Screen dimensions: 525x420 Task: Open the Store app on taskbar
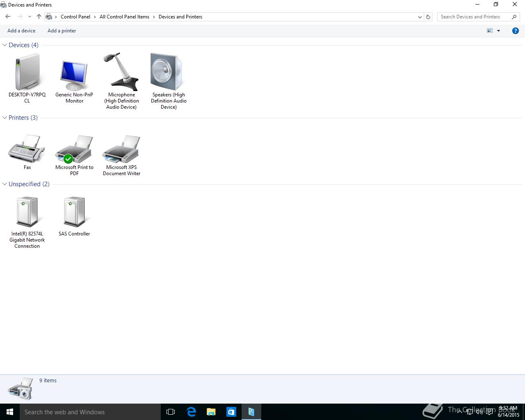[x=231, y=412]
